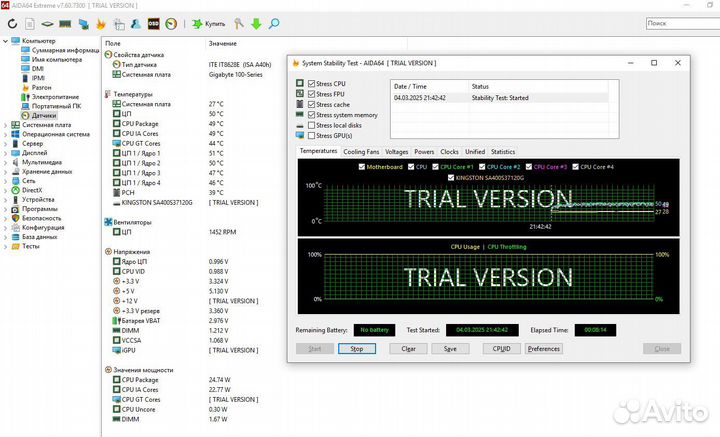Open the OSD panel toolbar icon

point(153,22)
